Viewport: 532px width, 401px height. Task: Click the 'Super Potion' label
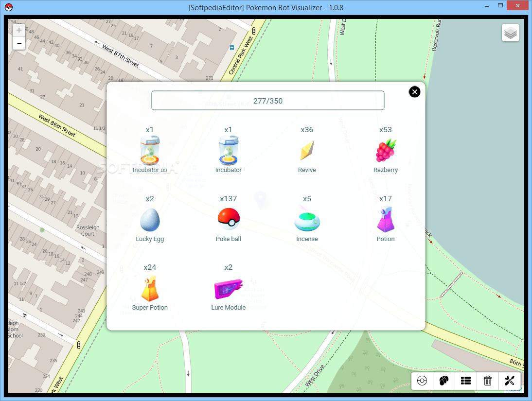click(x=150, y=307)
